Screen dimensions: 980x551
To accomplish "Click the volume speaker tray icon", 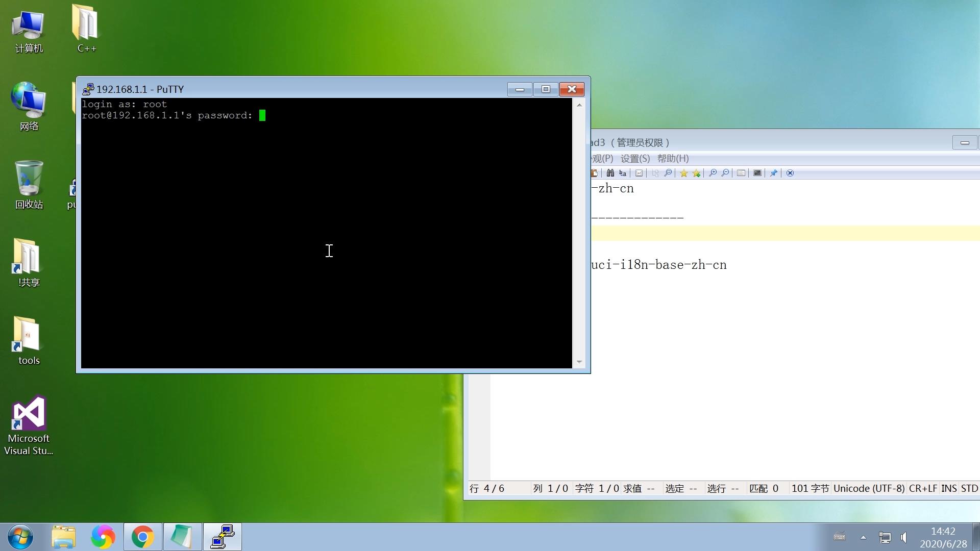I will [x=904, y=537].
